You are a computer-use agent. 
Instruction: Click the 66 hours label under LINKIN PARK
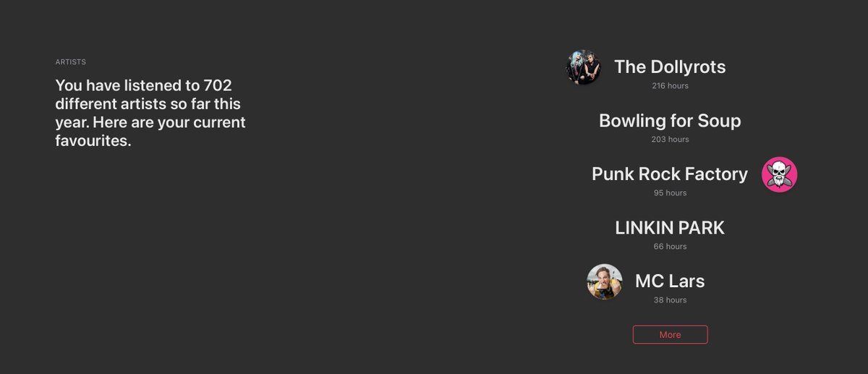pyautogui.click(x=670, y=247)
